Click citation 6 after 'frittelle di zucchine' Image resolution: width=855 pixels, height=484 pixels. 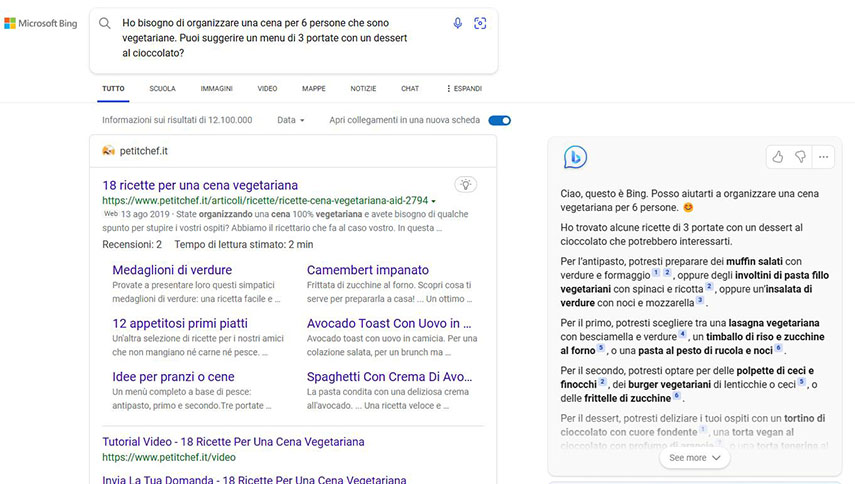tap(677, 396)
